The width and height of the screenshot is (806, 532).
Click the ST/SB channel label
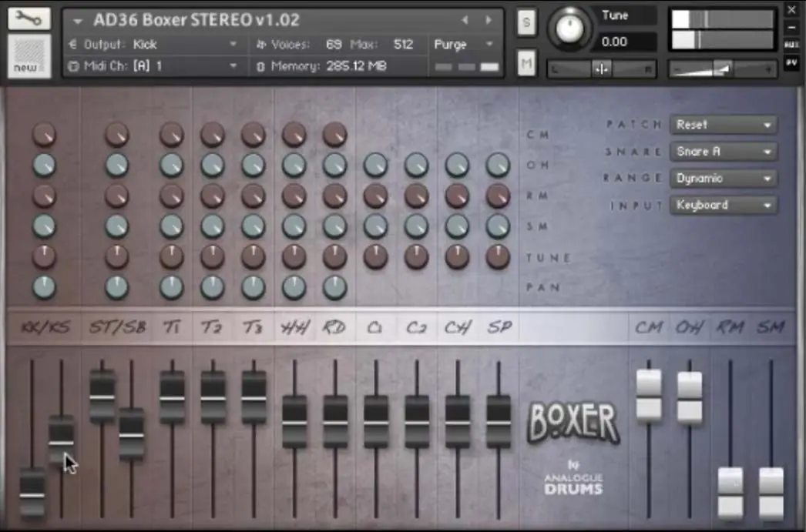118,327
